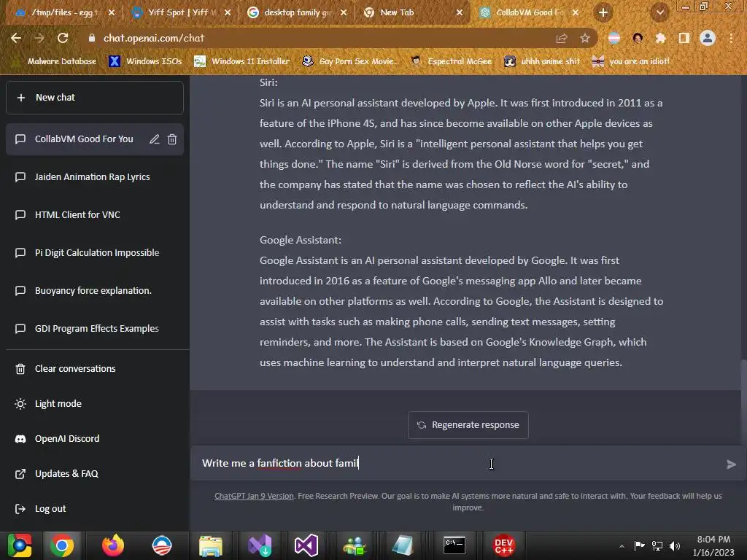Switch to the /tmp/files tab
747x560 pixels.
point(65,12)
